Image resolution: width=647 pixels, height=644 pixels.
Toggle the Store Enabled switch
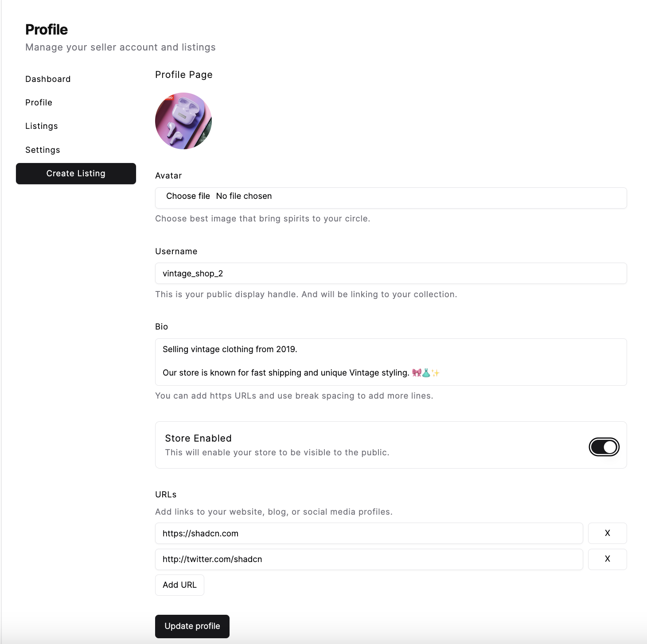(x=604, y=447)
